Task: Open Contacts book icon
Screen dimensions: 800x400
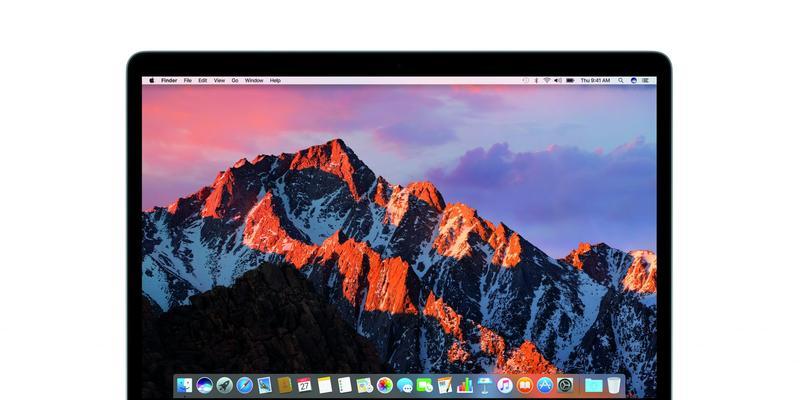Action: click(284, 385)
